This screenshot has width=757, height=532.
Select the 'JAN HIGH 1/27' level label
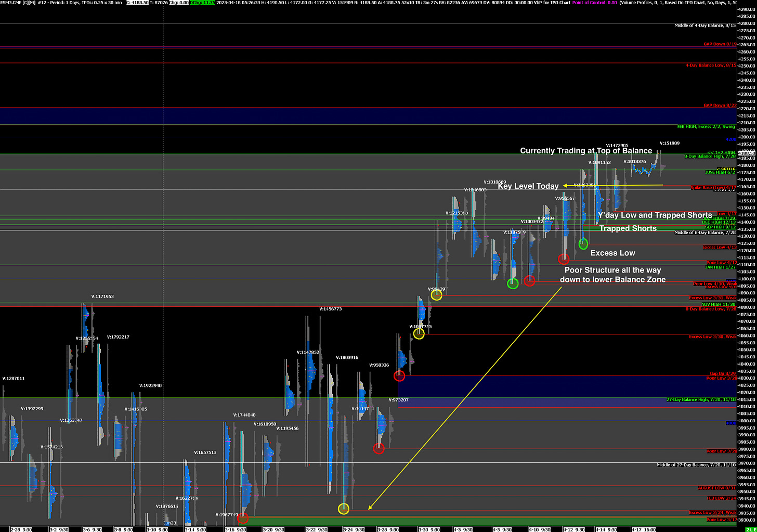tap(720, 267)
